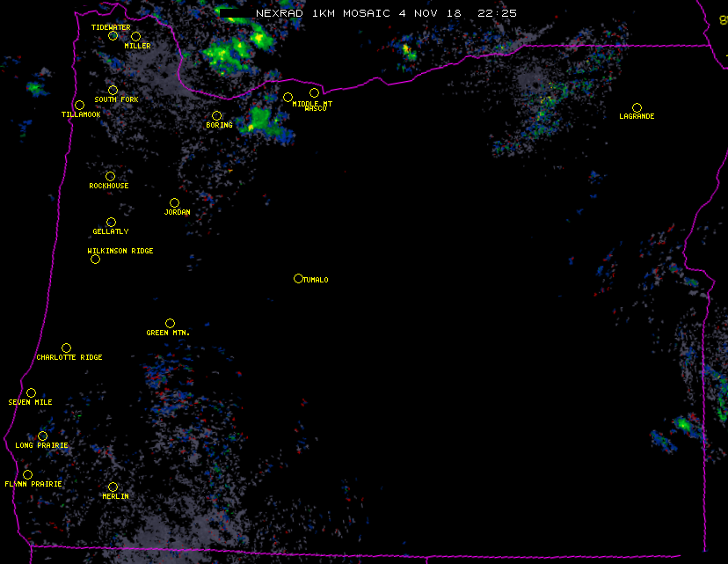Image resolution: width=728 pixels, height=564 pixels.
Task: Select the Wilkinson Ridge station circle
Action: (x=95, y=259)
